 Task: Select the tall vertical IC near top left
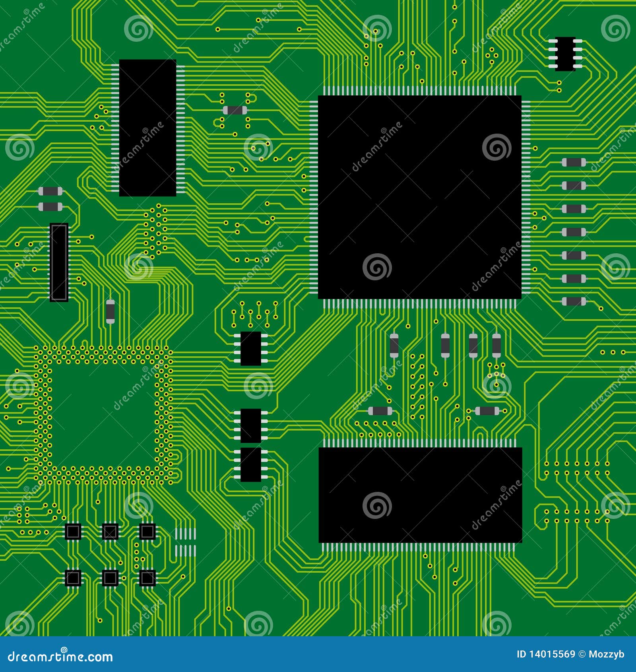pos(148,127)
